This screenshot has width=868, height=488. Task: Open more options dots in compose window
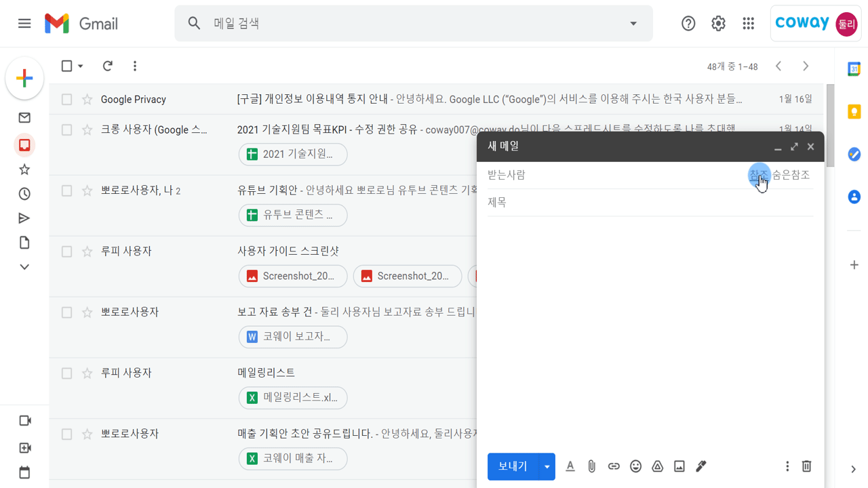pos(787,466)
